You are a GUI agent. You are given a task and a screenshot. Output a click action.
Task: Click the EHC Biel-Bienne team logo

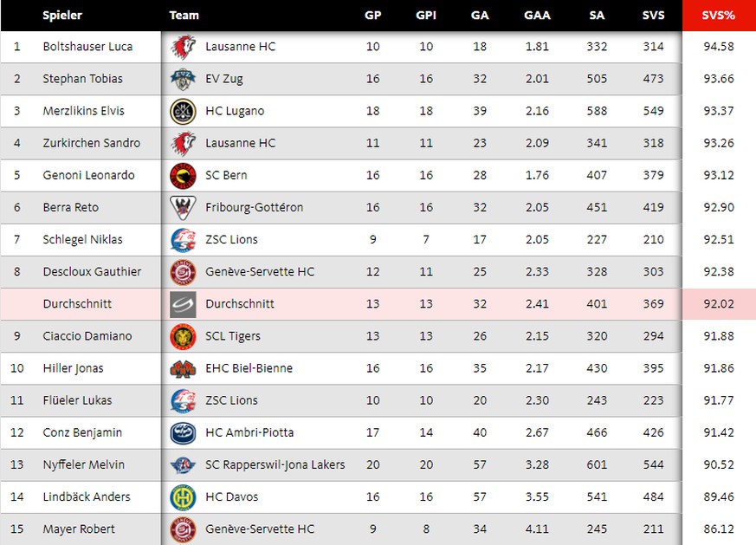[184, 369]
